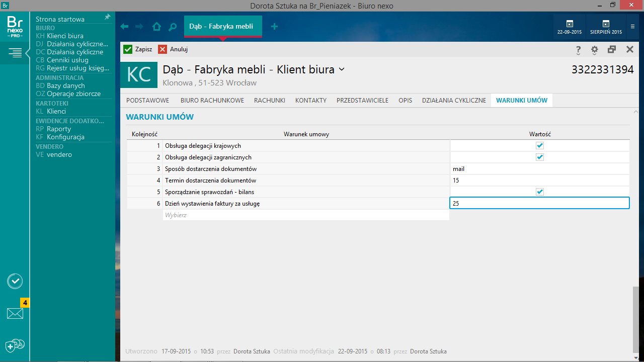The width and height of the screenshot is (644, 362).
Task: Click the Zapisz save button
Action: (x=138, y=49)
